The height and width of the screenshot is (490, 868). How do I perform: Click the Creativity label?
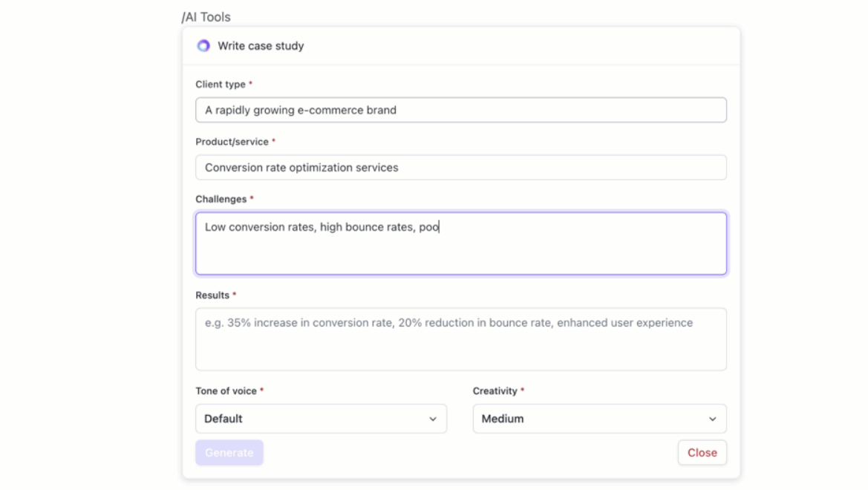[x=495, y=391]
